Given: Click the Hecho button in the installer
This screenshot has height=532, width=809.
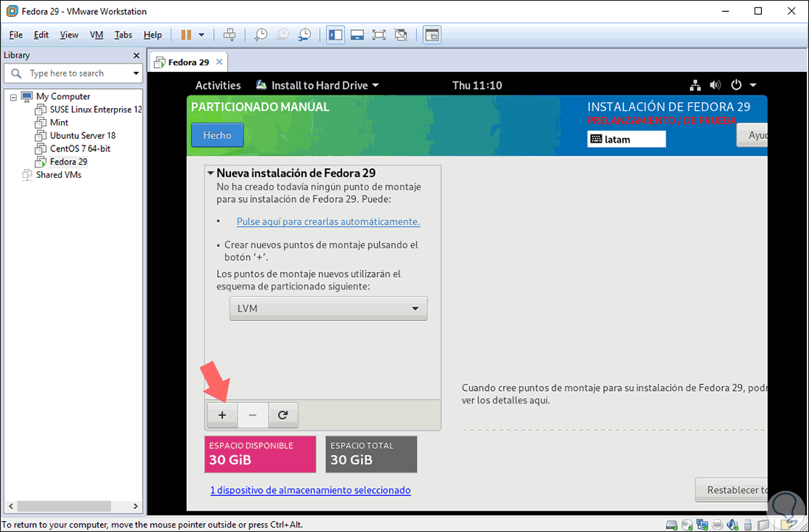Looking at the screenshot, I should 217,134.
